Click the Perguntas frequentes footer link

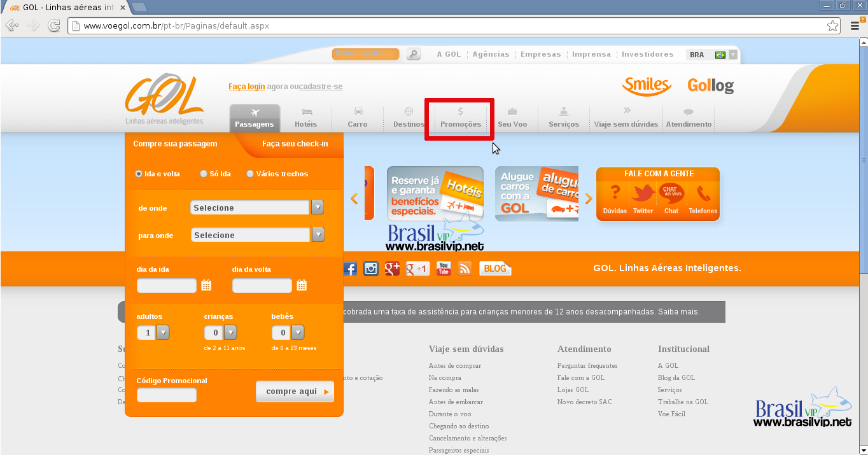tap(587, 366)
